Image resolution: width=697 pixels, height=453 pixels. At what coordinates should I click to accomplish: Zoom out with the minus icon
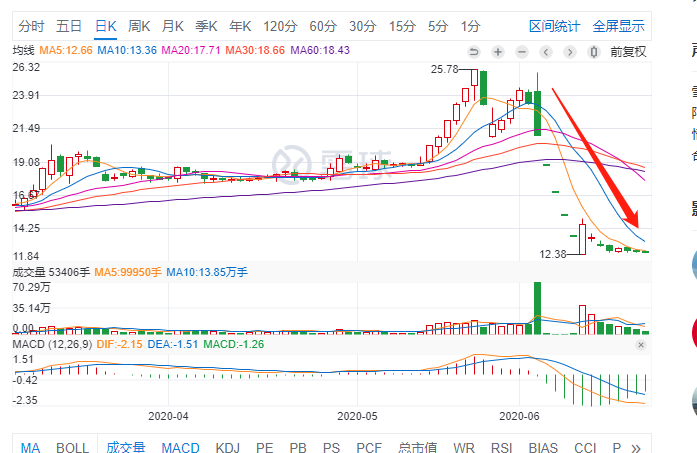[x=521, y=51]
